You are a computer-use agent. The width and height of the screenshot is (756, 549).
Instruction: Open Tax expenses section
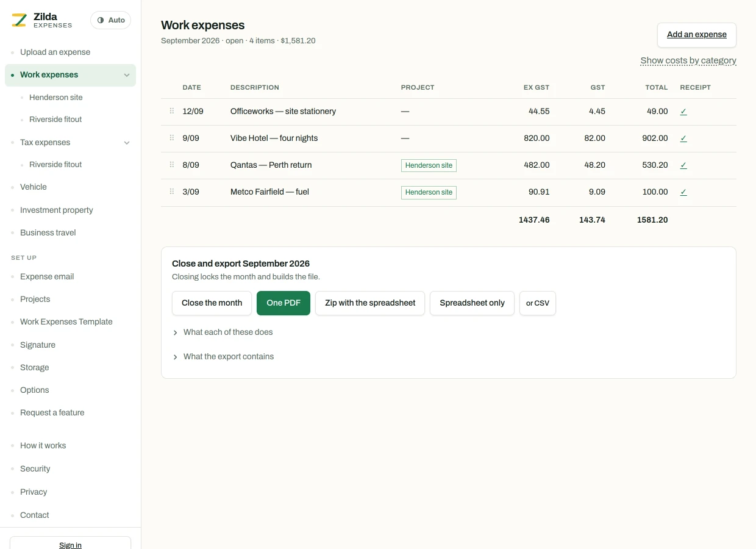[45, 142]
